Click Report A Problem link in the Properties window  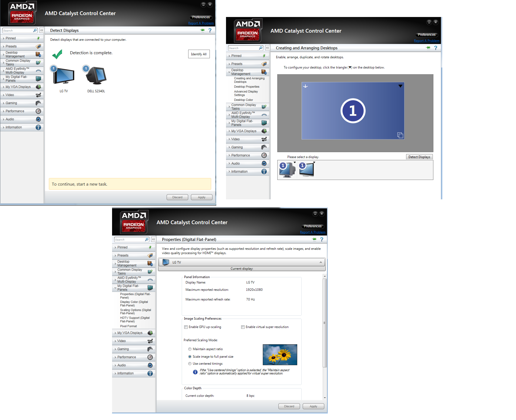point(313,232)
